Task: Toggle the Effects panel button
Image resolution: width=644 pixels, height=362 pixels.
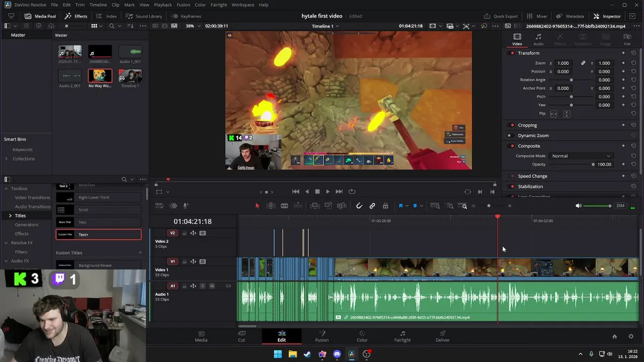Action: click(x=76, y=16)
